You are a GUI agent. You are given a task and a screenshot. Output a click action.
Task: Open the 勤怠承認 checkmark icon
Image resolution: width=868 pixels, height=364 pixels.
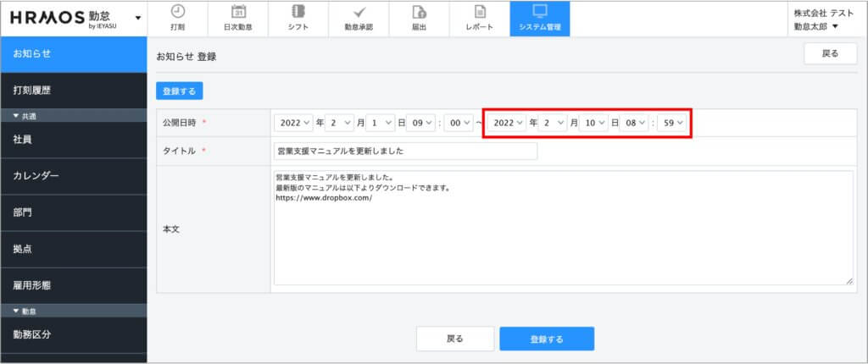359,12
